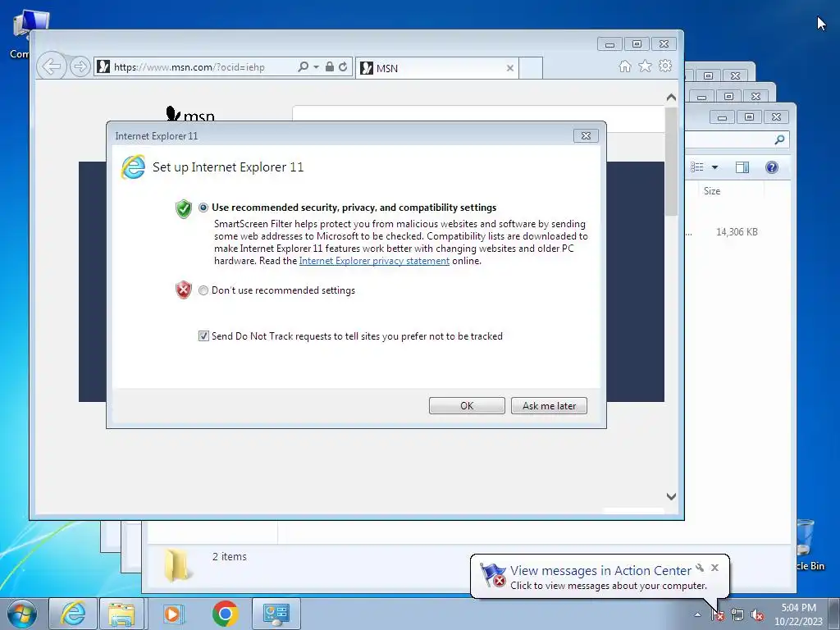Screen dimensions: 840x630
Task: Click the Internet Explorer back arrow button
Action: coord(52,66)
